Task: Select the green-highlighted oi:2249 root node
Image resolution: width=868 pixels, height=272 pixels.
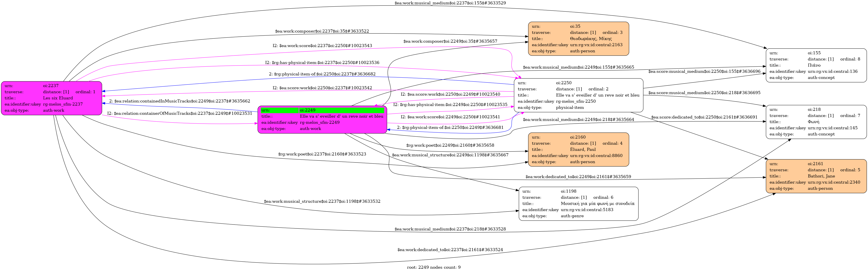Action: 322,120
